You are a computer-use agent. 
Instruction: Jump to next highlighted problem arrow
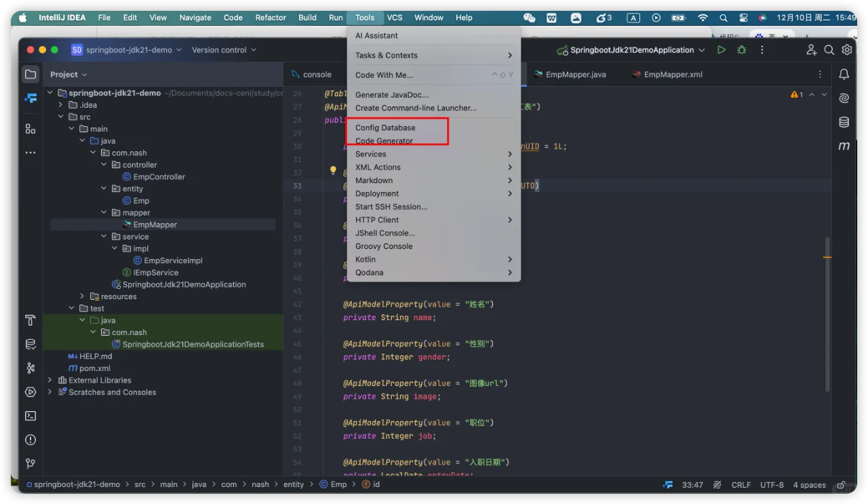825,94
